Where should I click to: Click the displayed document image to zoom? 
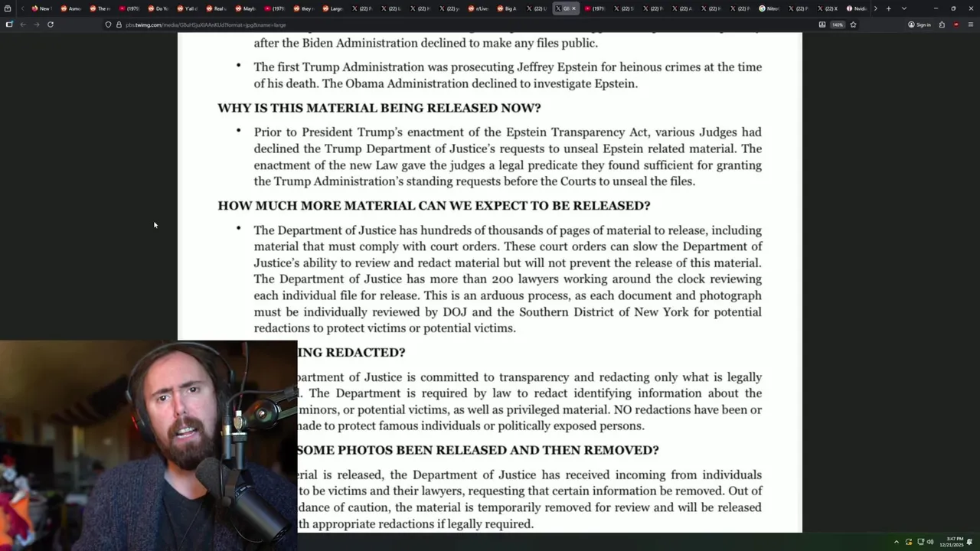pos(490,282)
